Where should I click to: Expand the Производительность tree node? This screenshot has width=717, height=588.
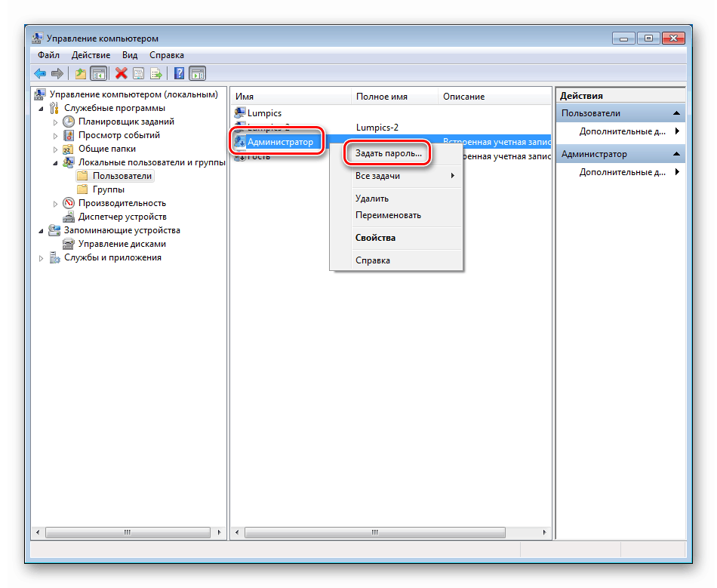tap(55, 204)
